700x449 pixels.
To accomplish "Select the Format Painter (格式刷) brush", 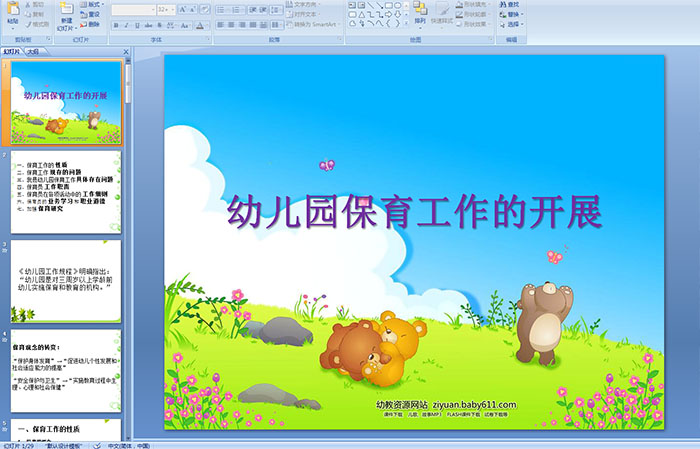I will (29, 24).
